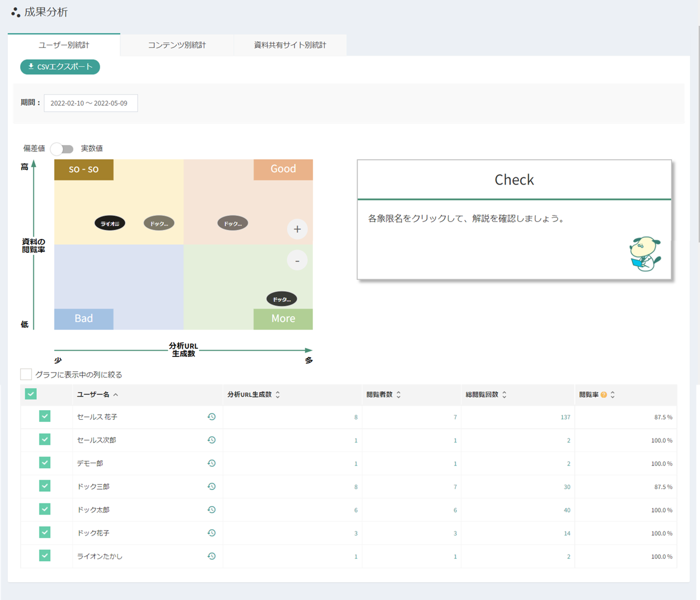This screenshot has height=600, width=700.
Task: Click history icon for ライオンたかし
Action: tap(211, 556)
